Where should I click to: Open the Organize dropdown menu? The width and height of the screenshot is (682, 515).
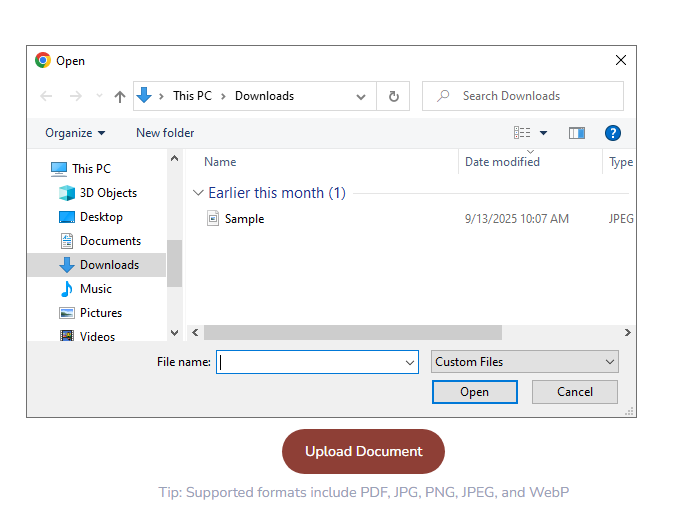(75, 133)
